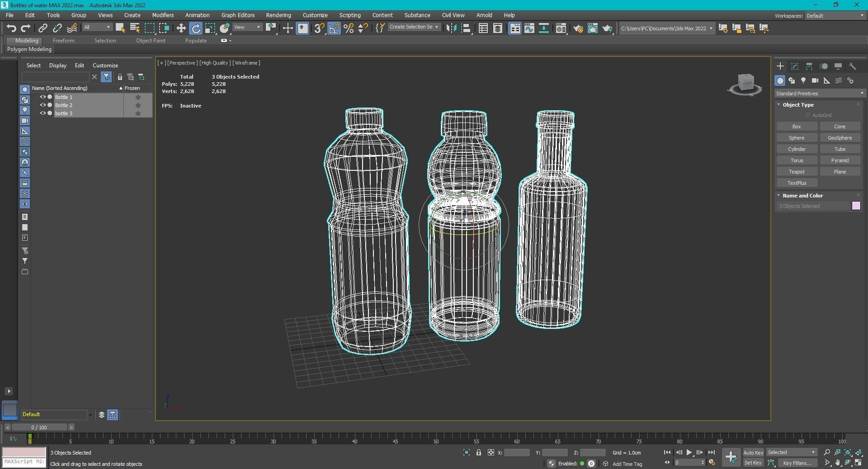Hide Bottle 1 using its eye icon
868x469 pixels.
[x=43, y=97]
